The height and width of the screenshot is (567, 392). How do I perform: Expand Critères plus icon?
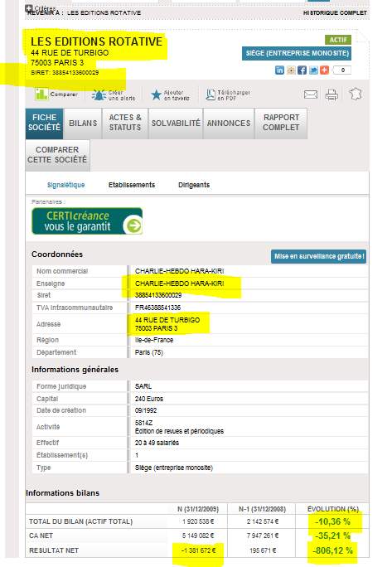pyautogui.click(x=29, y=8)
